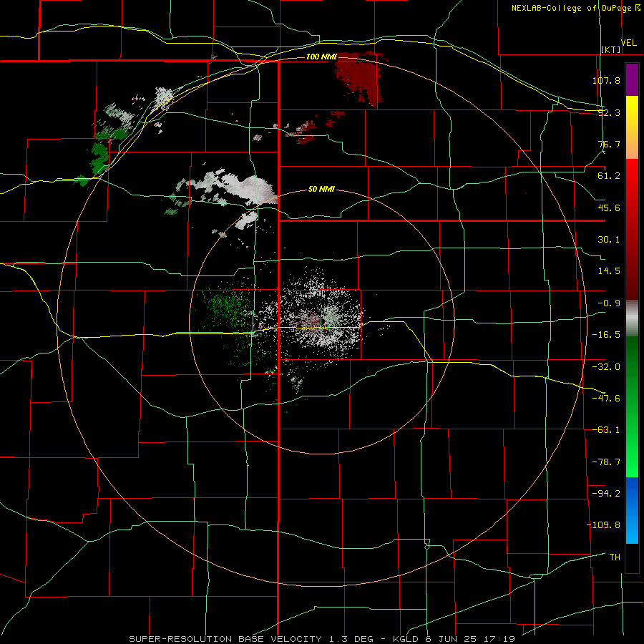644x644 pixels.
Task: Click the -47.6 velocity scale value
Action: 606,399
